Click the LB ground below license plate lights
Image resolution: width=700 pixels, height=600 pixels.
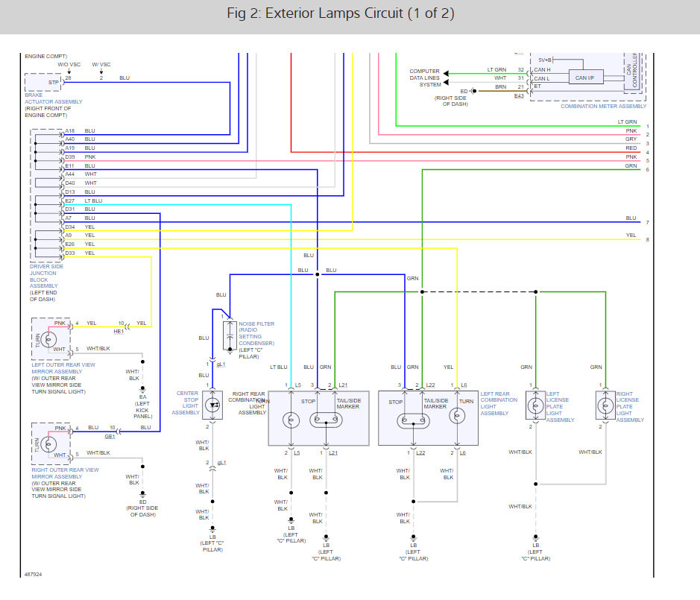[x=535, y=538]
